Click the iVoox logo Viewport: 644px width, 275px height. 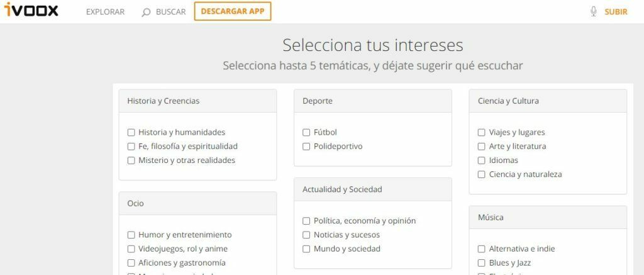31,9
